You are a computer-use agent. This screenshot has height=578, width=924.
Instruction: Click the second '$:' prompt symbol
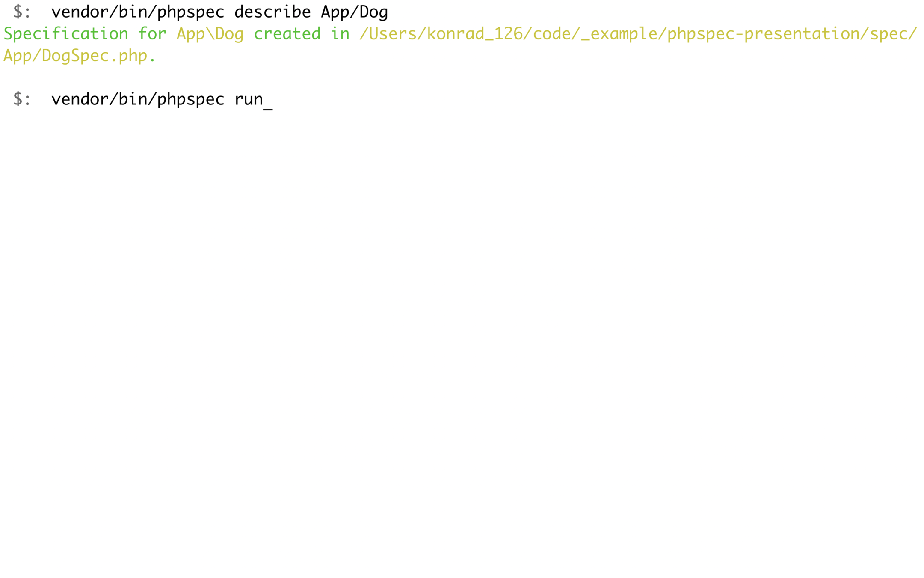point(22,99)
